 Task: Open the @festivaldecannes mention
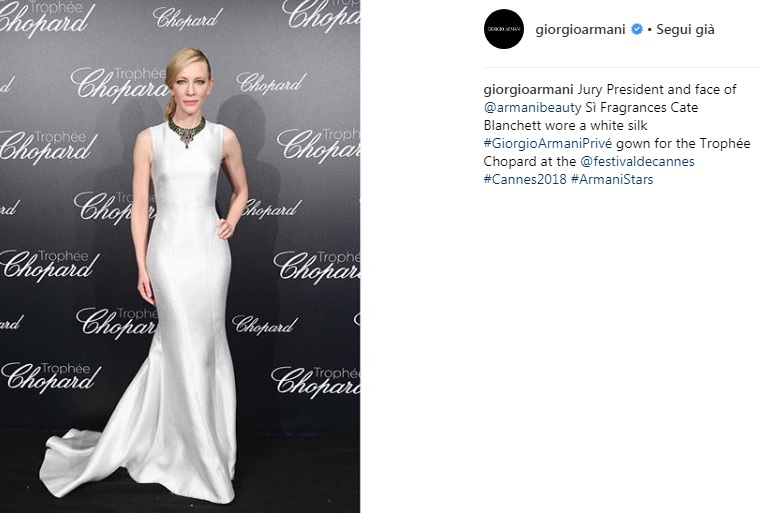click(637, 161)
